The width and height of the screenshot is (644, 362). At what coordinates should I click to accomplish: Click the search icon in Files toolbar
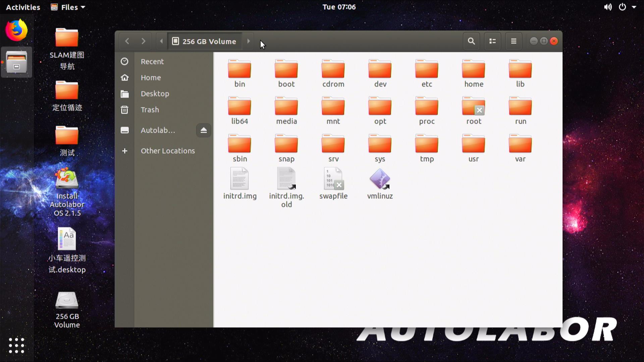471,41
